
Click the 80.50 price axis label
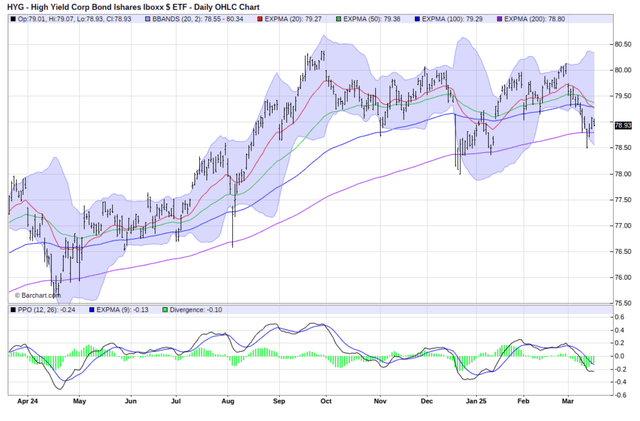click(x=623, y=45)
